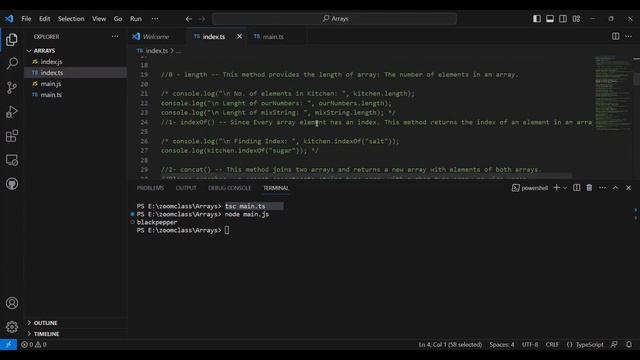
Task: Open Remote Explorer view
Action: pos(12,160)
